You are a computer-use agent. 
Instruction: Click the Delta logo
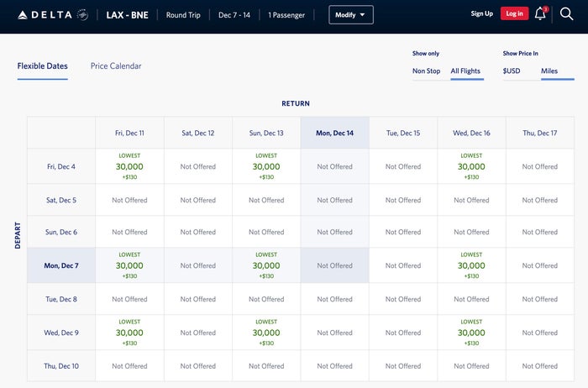coord(52,15)
